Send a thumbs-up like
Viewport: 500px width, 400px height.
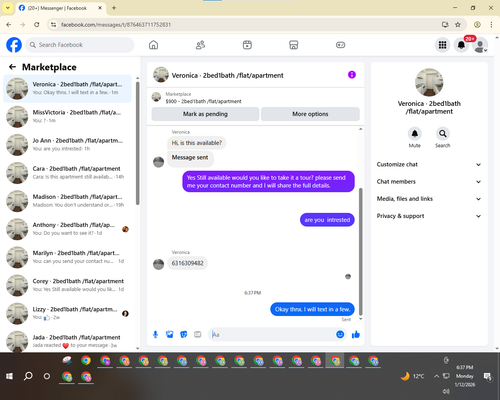tap(356, 334)
